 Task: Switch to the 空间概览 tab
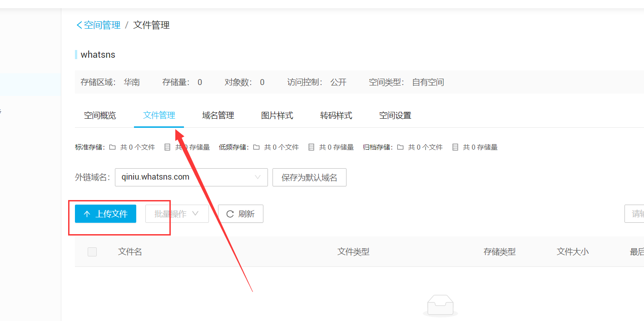click(x=100, y=115)
